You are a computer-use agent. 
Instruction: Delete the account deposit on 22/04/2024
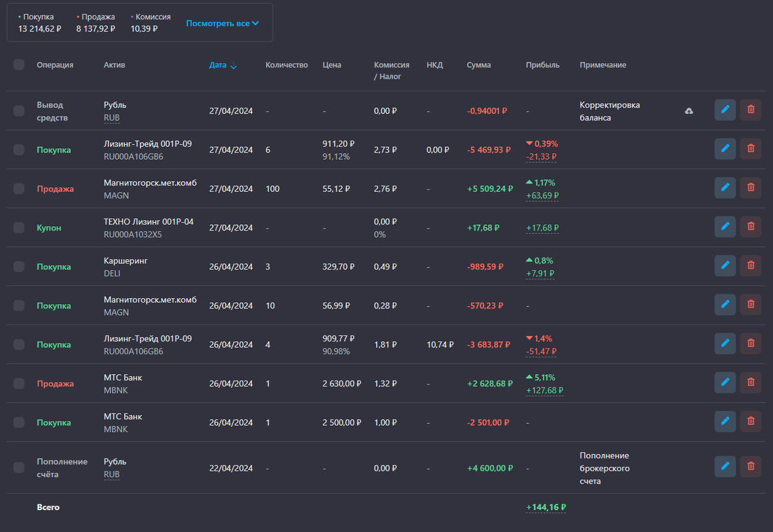pos(750,466)
